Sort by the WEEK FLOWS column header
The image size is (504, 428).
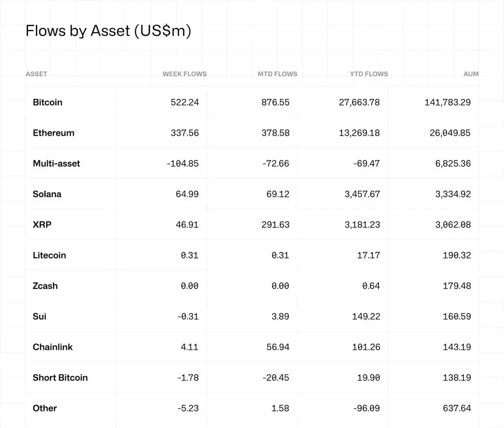(x=185, y=74)
